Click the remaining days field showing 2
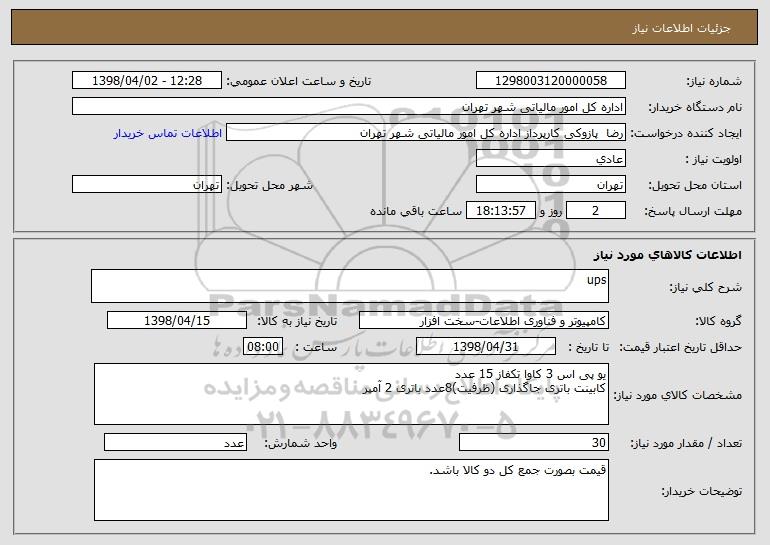Viewport: 770px width, 545px height. click(596, 210)
